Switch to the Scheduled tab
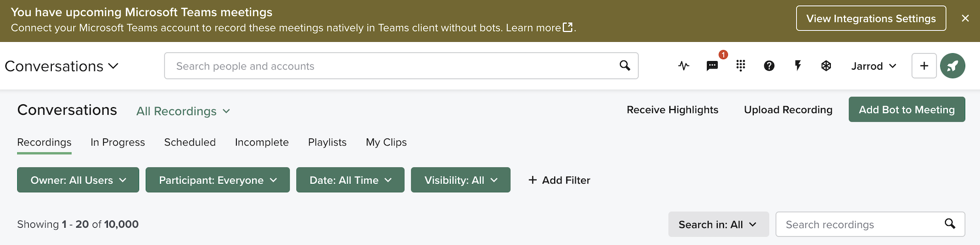Screen dimensions: 980x245 pos(190,142)
